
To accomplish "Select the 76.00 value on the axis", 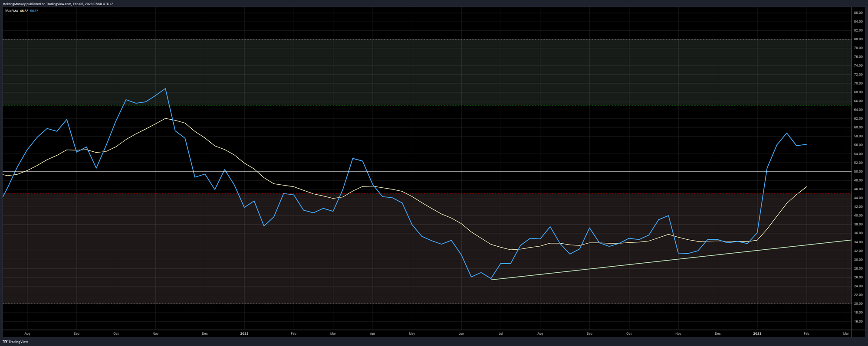I will (x=858, y=57).
